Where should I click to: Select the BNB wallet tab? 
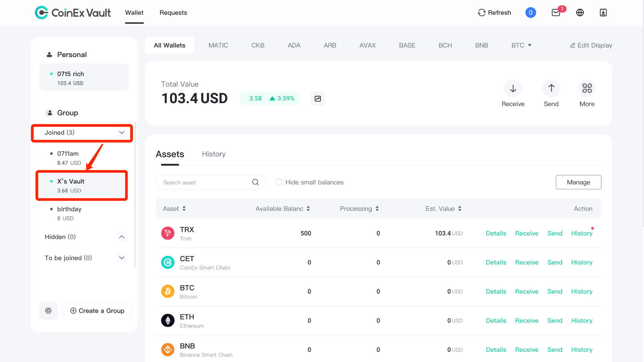click(x=482, y=45)
